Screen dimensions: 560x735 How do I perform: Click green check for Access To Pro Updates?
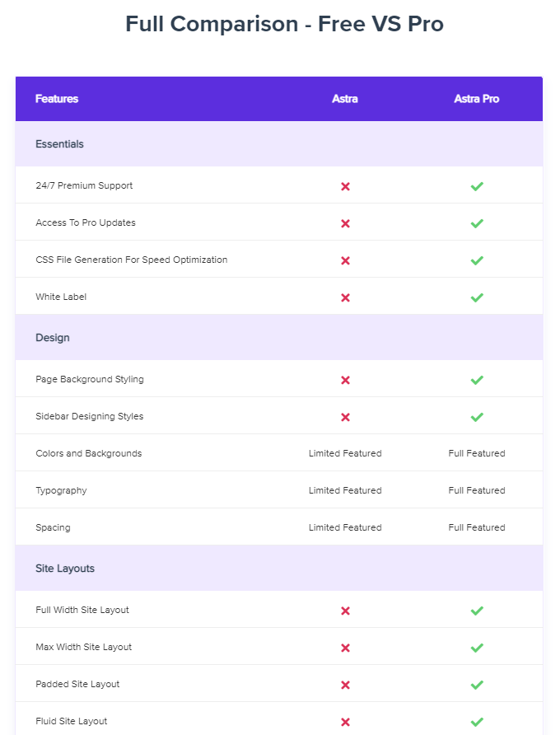tap(477, 223)
